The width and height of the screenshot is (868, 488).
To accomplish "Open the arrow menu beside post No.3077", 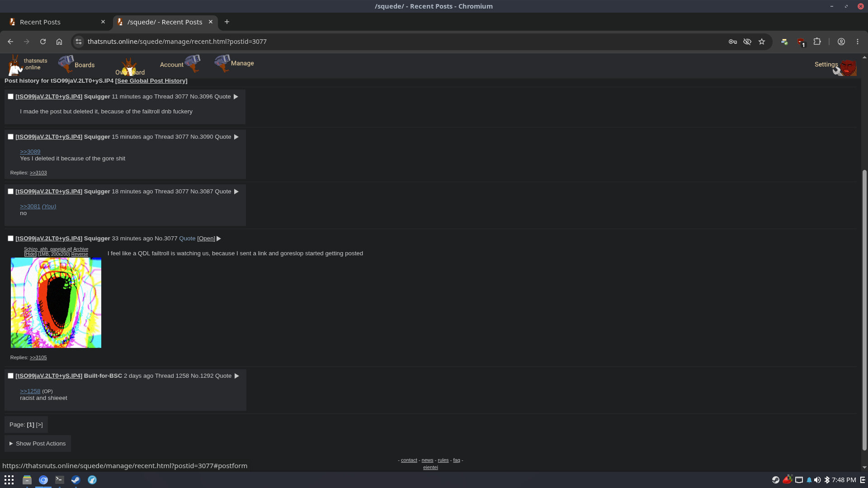I will [x=219, y=239].
